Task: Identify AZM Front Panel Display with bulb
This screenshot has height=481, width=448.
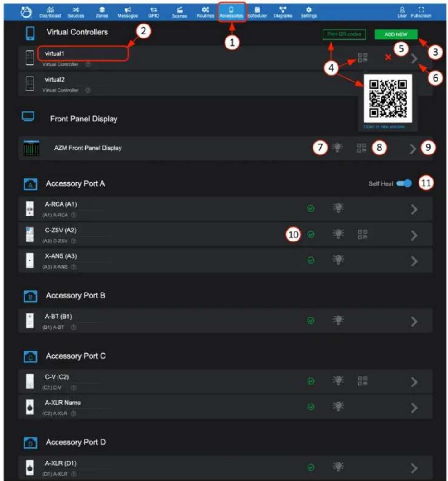Action: [x=337, y=148]
